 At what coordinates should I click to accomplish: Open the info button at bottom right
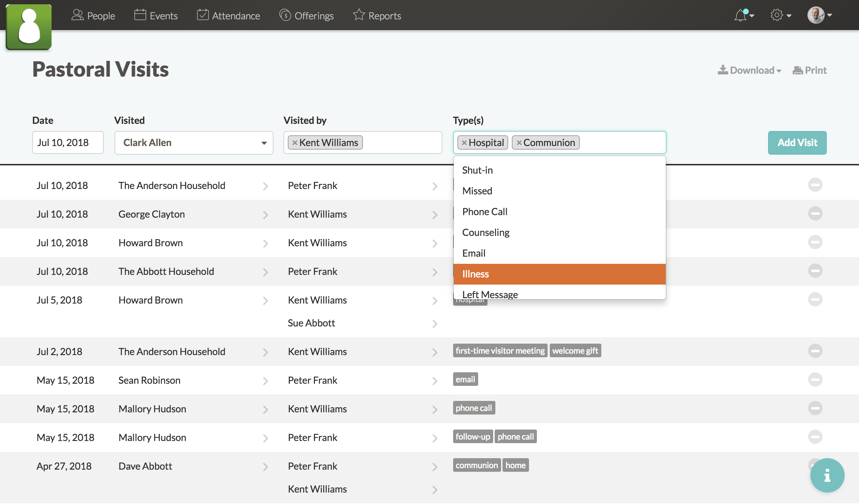[827, 475]
